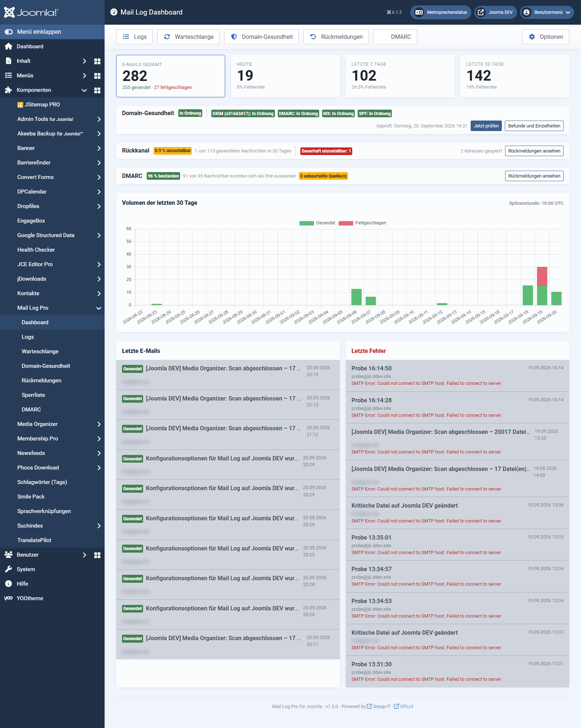Click the DKIM (s31663417) status badge
This screenshot has height=728, width=581.
click(x=243, y=114)
